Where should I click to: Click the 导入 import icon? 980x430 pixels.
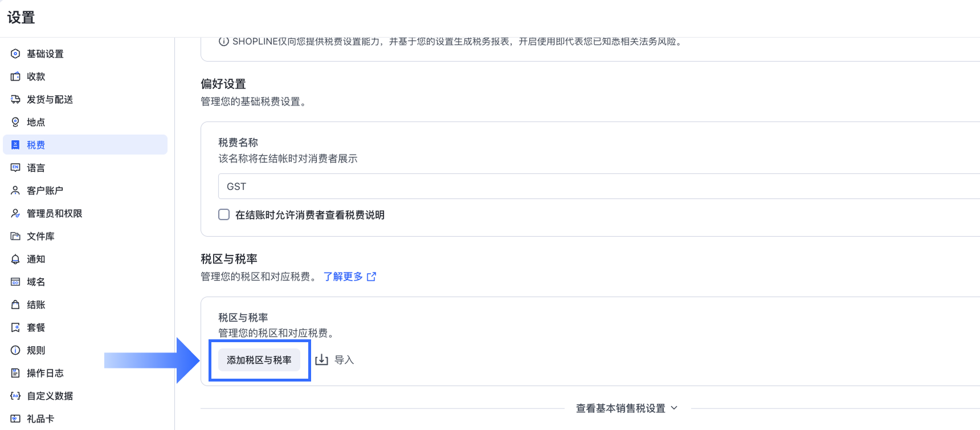click(322, 360)
